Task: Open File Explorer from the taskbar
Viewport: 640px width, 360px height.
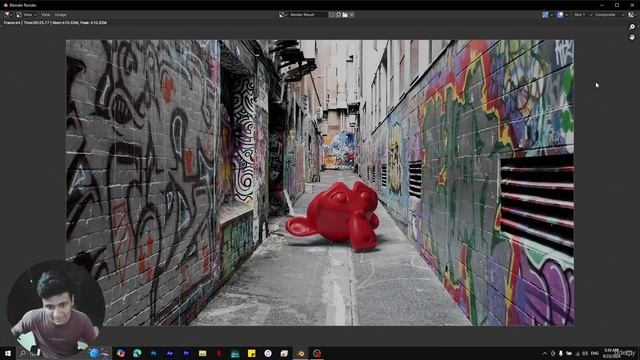Action: pyautogui.click(x=202, y=353)
